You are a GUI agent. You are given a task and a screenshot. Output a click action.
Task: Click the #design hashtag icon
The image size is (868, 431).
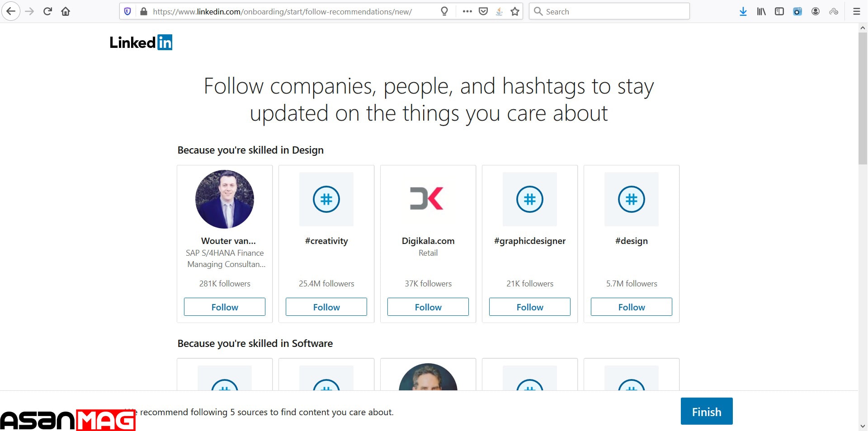point(632,199)
